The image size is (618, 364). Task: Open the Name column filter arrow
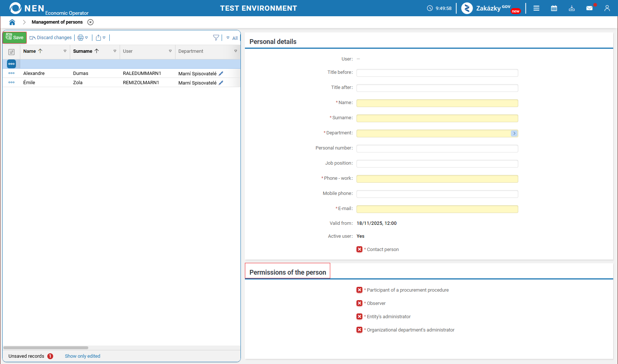pyautogui.click(x=65, y=51)
